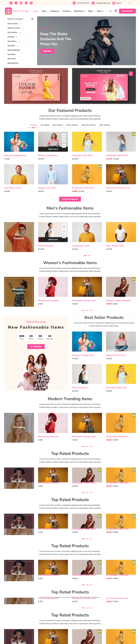The height and width of the screenshot is (644, 140).
Task: Open the Exclusive Heritage Dress product thumbnail
Action: click(19, 142)
